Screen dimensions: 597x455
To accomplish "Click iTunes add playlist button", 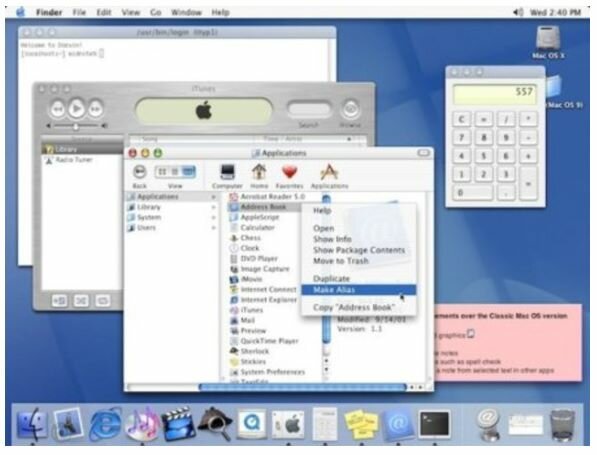I will point(60,301).
